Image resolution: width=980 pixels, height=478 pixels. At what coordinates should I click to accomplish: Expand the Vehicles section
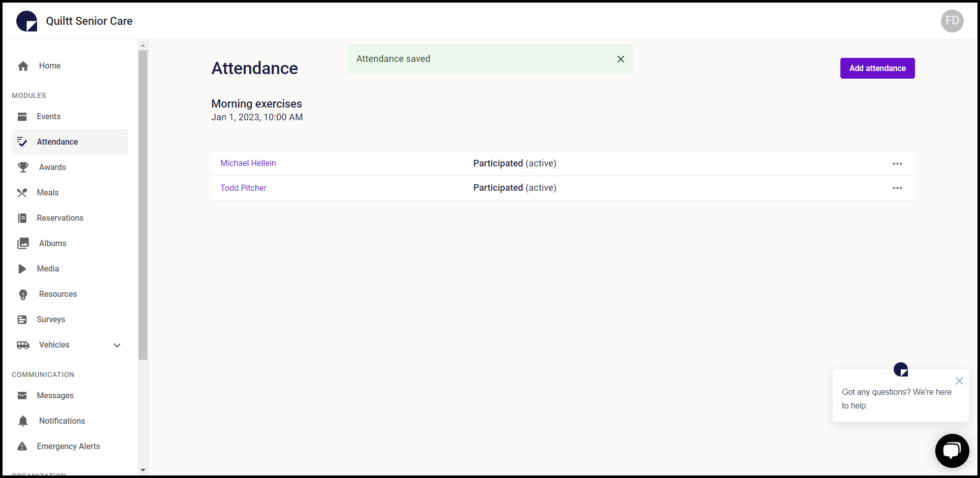coord(117,345)
